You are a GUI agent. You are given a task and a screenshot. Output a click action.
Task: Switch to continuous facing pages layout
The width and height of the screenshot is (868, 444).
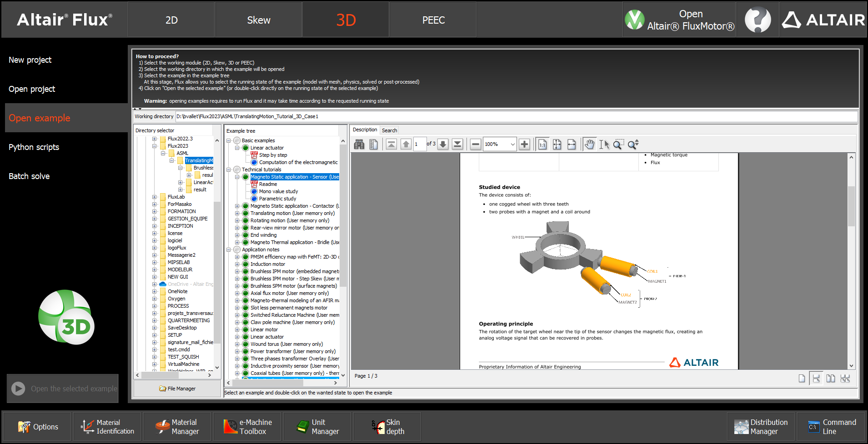pos(845,379)
